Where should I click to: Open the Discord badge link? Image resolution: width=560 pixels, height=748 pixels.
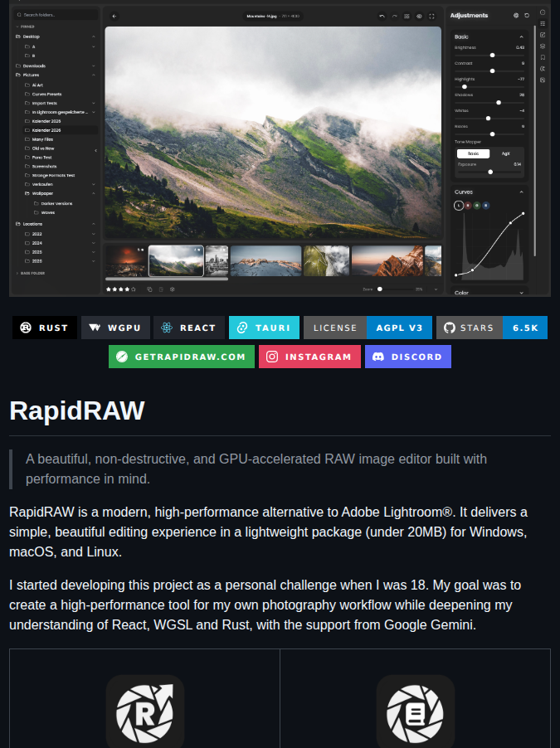tap(407, 357)
